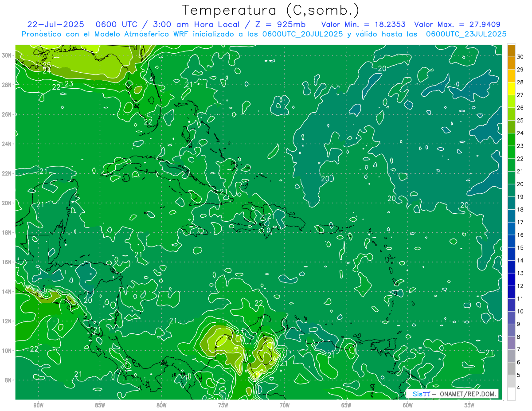Click the 26N latitude axis label

[7, 114]
